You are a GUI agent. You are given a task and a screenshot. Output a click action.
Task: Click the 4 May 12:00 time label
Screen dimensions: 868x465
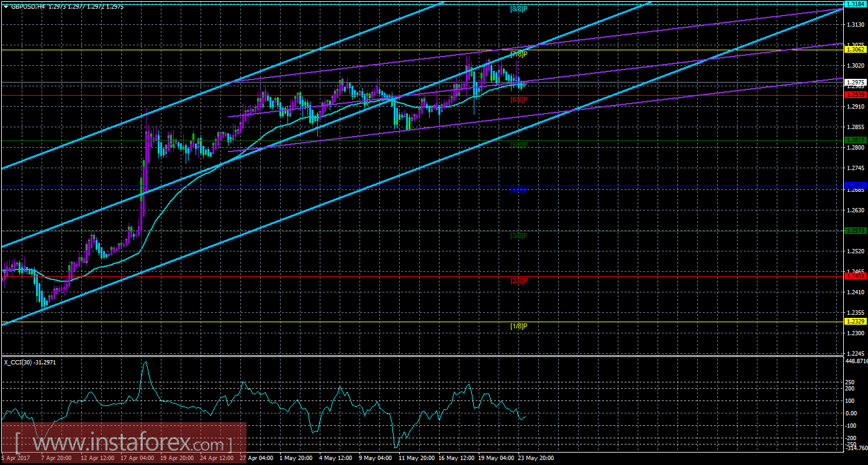[337, 458]
